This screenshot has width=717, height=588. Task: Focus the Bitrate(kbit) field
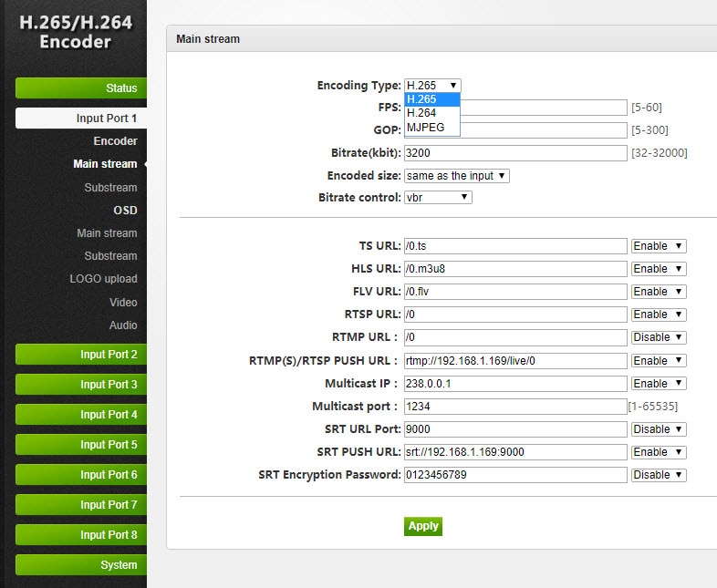[x=515, y=153]
